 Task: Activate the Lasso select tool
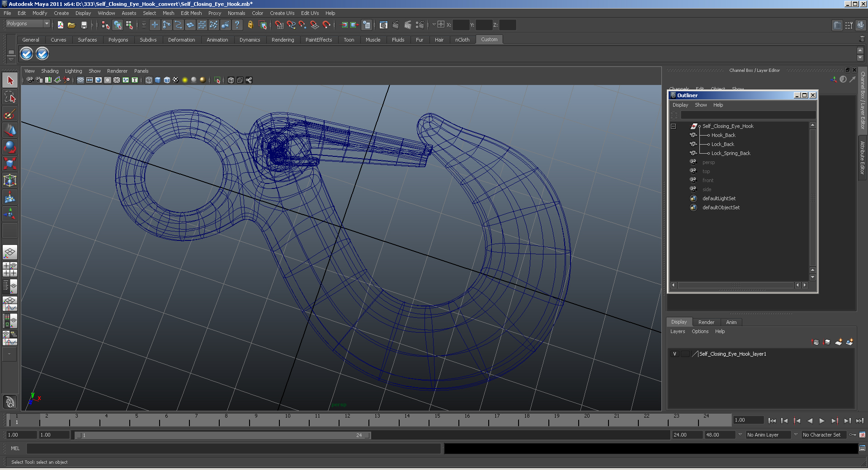click(10, 97)
